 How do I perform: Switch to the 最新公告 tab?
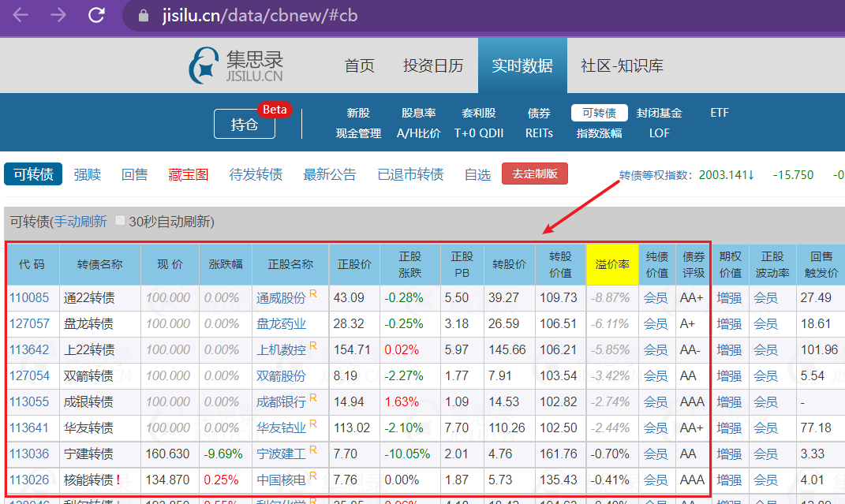pyautogui.click(x=330, y=174)
